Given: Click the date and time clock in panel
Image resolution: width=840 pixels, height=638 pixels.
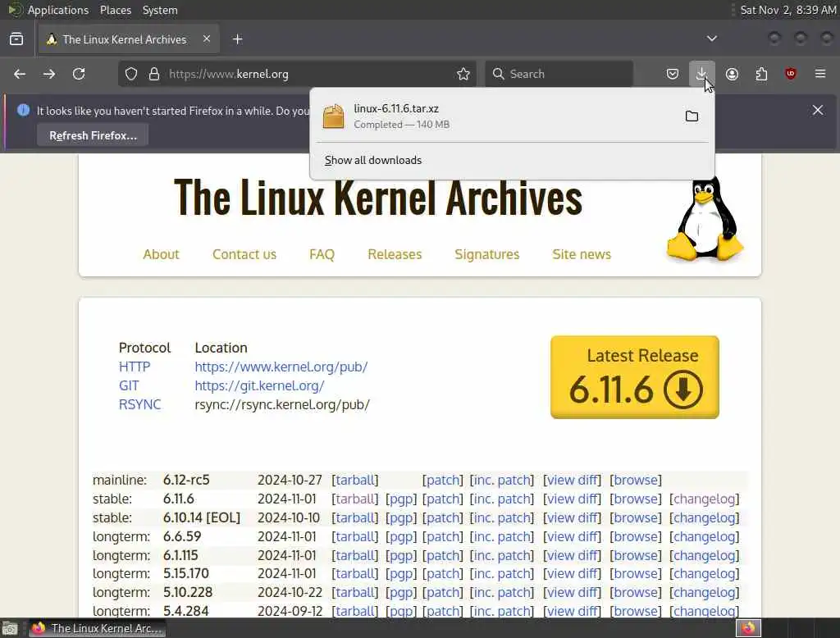Looking at the screenshot, I should point(788,10).
